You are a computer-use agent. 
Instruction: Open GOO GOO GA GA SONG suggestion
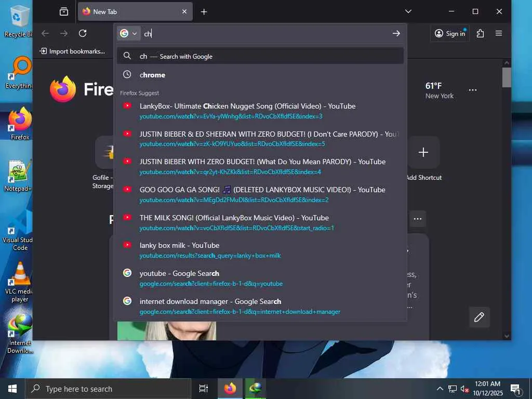tap(260, 194)
